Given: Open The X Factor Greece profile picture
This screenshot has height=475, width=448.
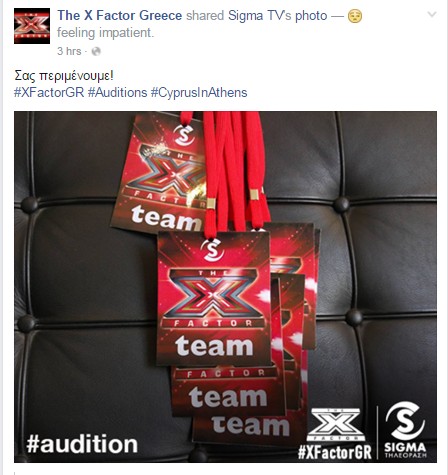Looking at the screenshot, I should [32, 26].
